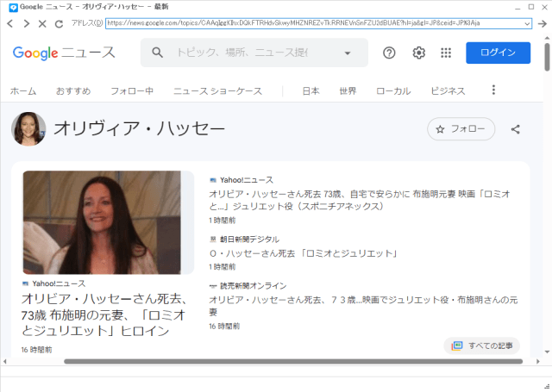Screen dimensions: 552x392
Task: Click the share icon for this topic
Action: tap(515, 129)
